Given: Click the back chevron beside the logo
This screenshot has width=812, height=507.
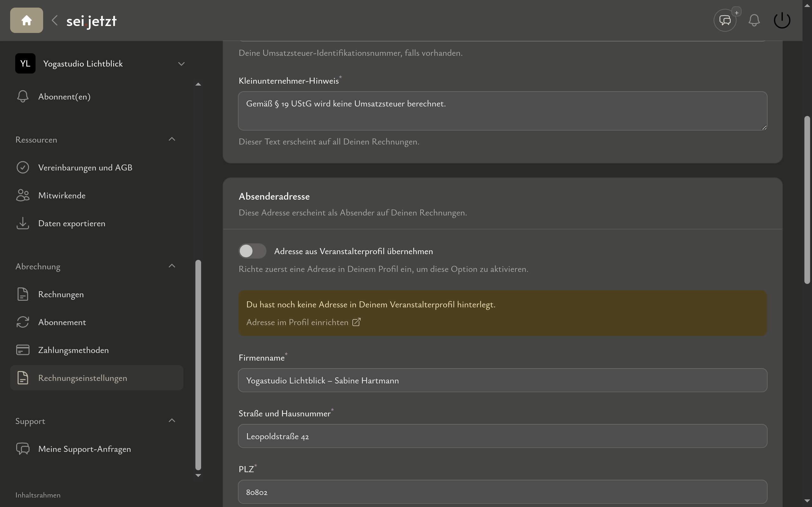Looking at the screenshot, I should (55, 21).
